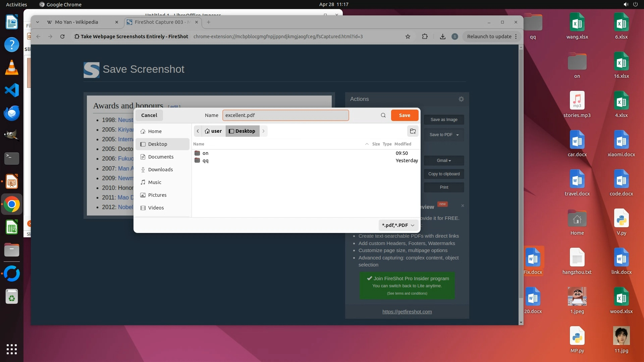The width and height of the screenshot is (644, 362).
Task: Click the Actions settings gear icon
Action: [x=461, y=99]
